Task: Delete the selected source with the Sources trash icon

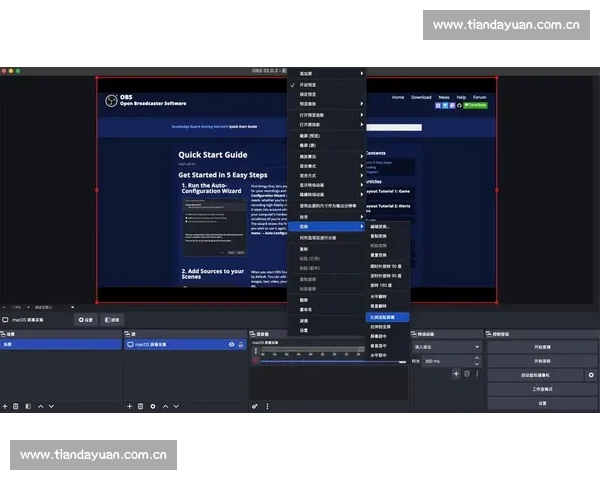Action: (140, 406)
